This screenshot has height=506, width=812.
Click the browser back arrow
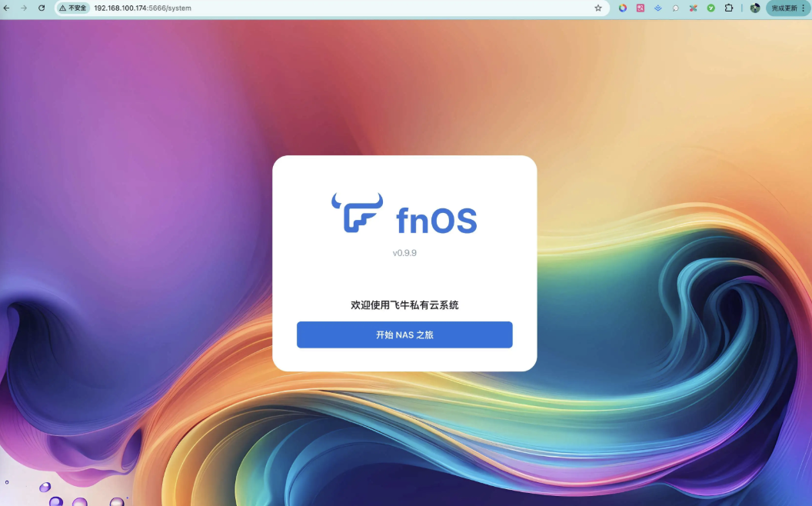(7, 8)
